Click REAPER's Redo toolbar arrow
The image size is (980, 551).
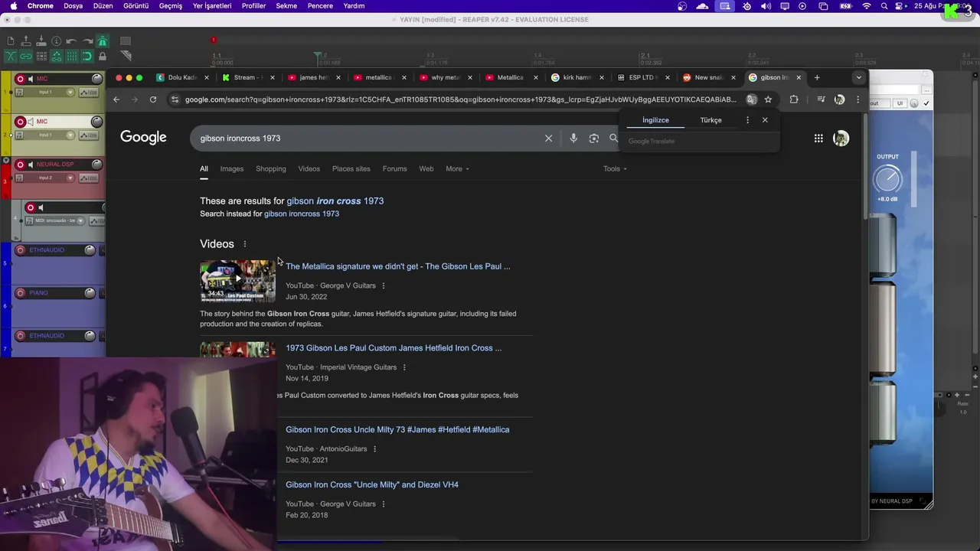point(87,41)
